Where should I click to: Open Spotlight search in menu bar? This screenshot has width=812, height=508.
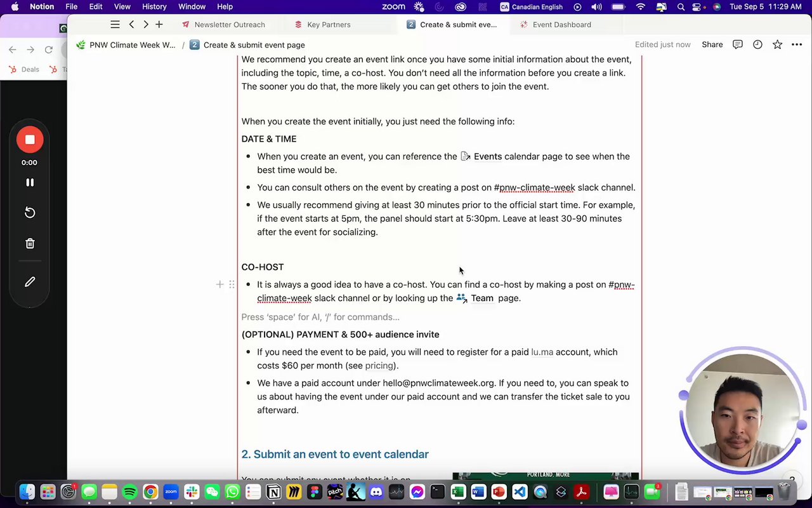tap(681, 6)
